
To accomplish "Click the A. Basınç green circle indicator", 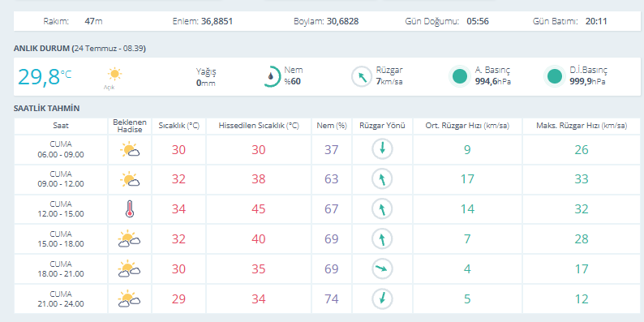I will click(x=460, y=76).
